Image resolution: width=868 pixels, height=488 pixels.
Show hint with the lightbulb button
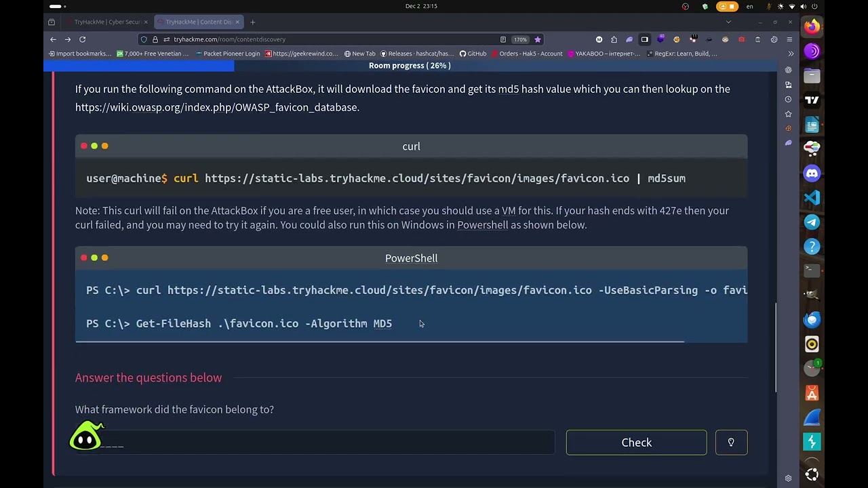(731, 443)
